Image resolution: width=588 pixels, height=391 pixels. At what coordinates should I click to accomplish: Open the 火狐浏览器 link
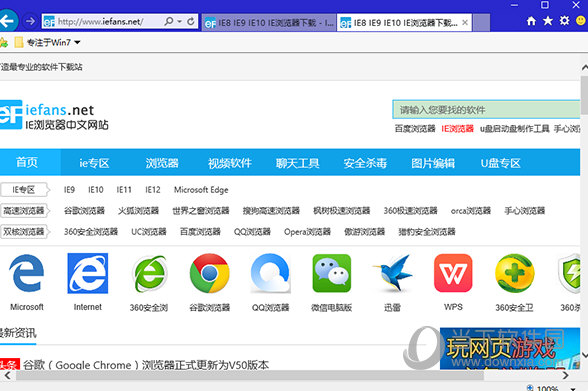click(138, 211)
